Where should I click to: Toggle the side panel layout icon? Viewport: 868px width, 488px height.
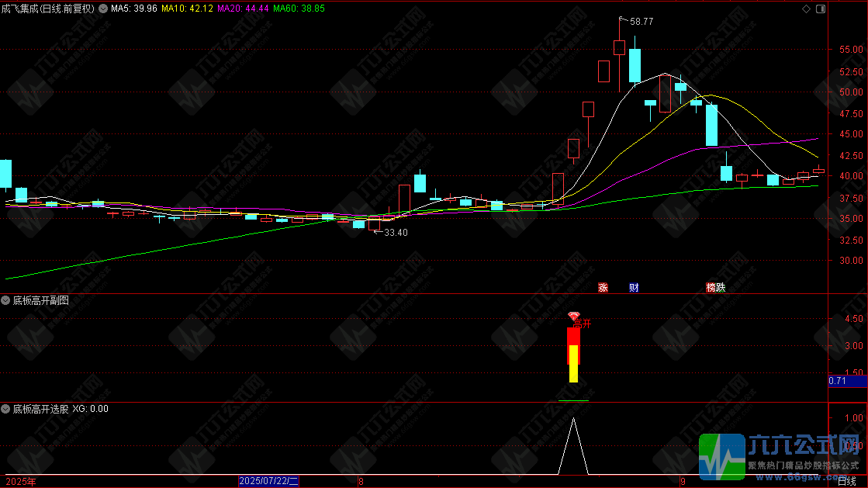click(x=821, y=9)
